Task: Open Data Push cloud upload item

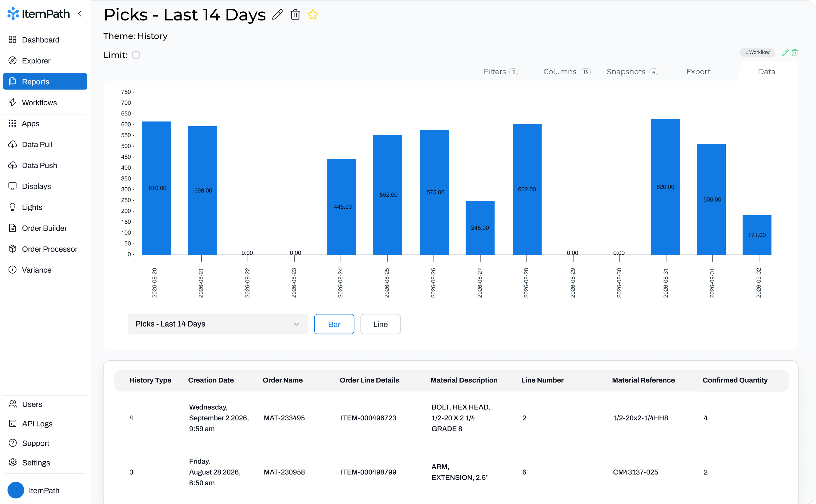Action: [x=45, y=165]
